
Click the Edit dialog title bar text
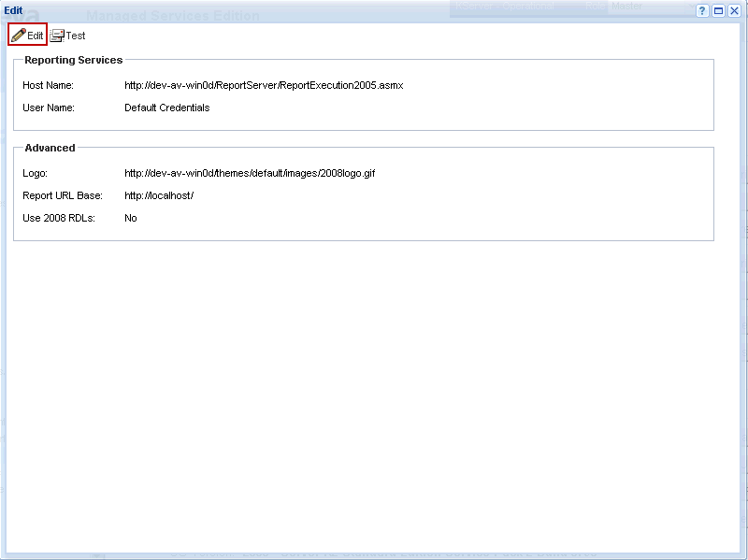click(13, 10)
